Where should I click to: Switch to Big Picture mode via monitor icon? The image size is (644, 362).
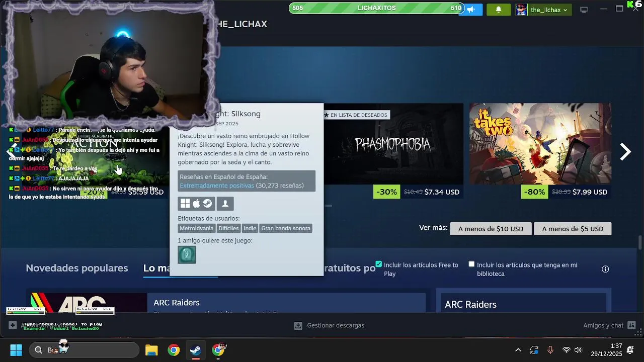(584, 10)
